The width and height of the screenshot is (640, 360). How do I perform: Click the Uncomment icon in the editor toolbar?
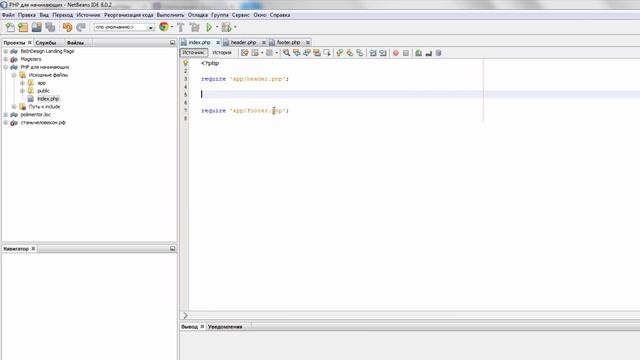[429, 53]
